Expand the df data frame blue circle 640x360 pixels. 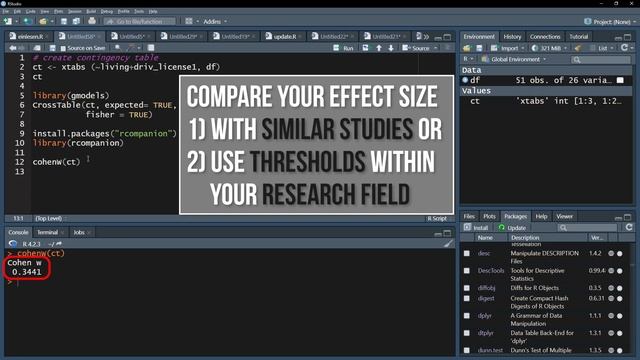point(465,80)
